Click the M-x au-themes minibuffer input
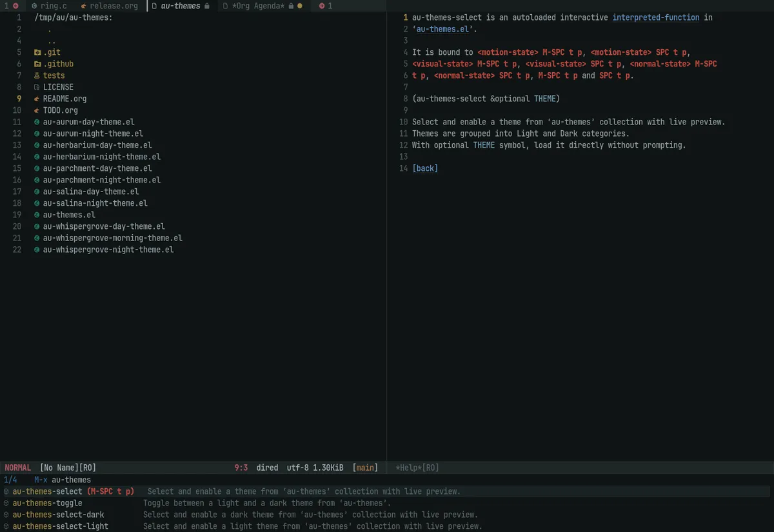Image resolution: width=774 pixels, height=532 pixels. 71,480
